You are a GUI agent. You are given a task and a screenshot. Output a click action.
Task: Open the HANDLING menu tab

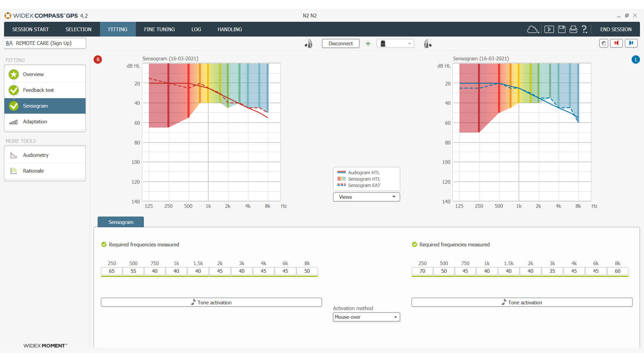click(230, 29)
